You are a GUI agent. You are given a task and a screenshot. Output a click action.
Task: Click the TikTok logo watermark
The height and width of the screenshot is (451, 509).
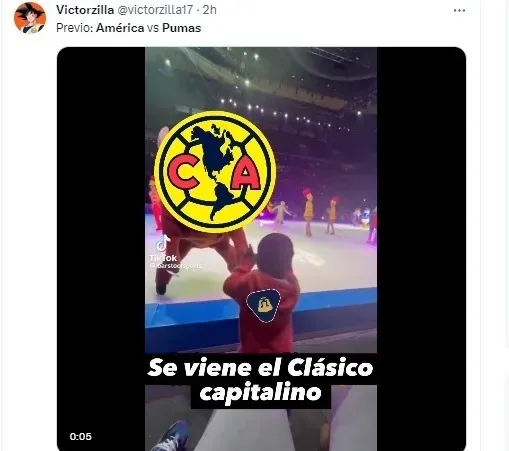[x=163, y=243]
